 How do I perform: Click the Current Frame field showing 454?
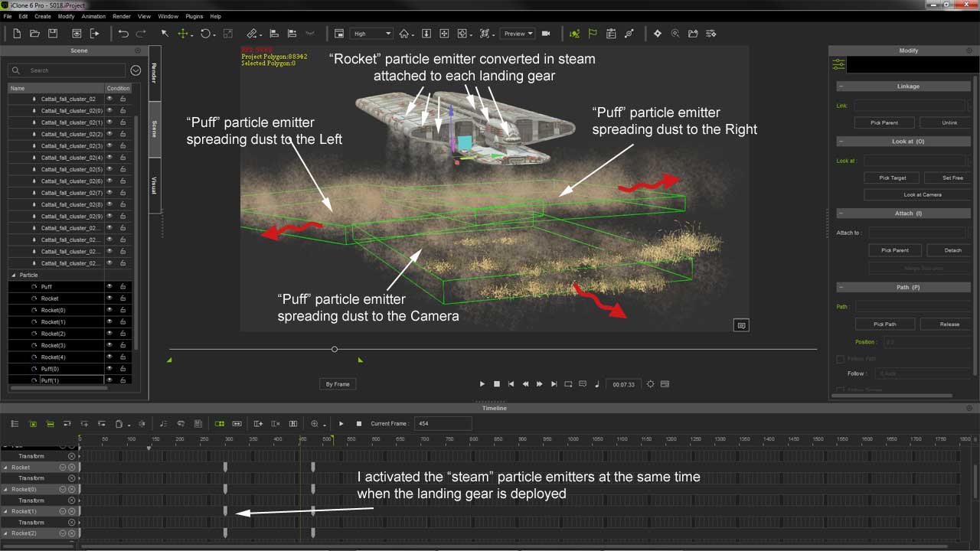444,423
